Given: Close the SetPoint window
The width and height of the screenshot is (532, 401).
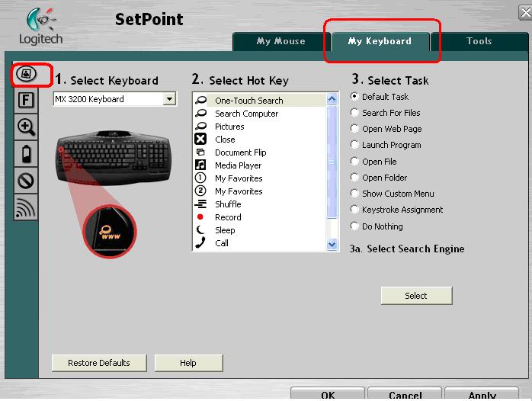Looking at the screenshot, I should tap(525, 13).
